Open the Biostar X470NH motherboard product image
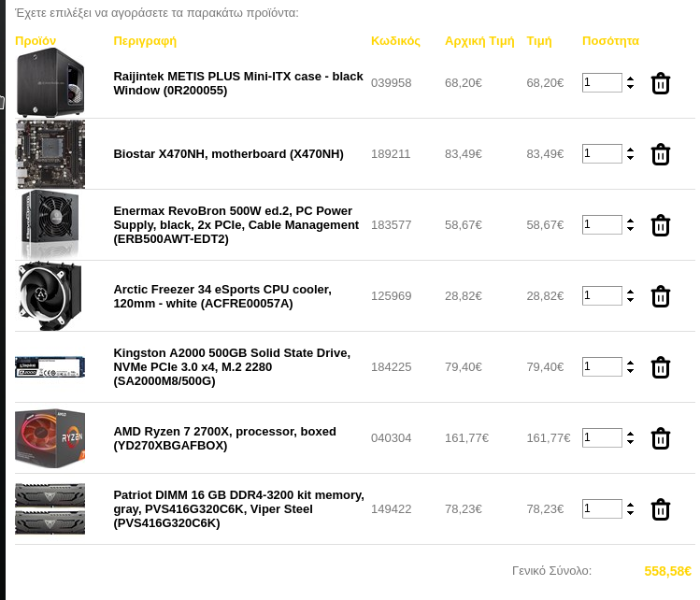700x600 pixels. (50, 153)
